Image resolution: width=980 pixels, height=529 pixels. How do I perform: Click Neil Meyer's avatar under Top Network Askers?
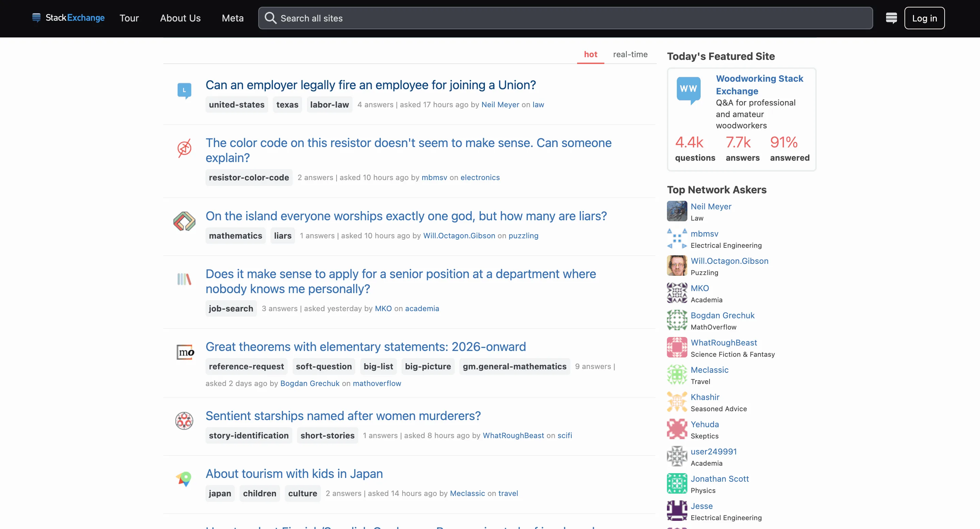click(x=677, y=211)
